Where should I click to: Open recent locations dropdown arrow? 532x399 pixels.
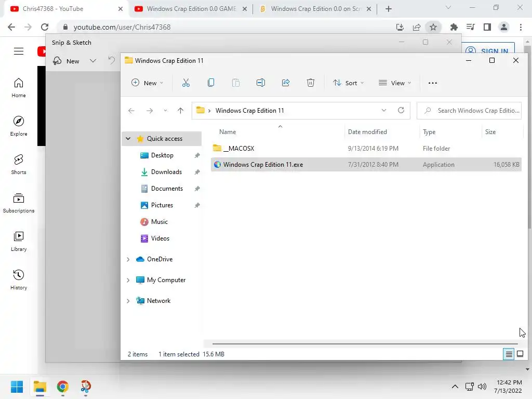pos(165,111)
